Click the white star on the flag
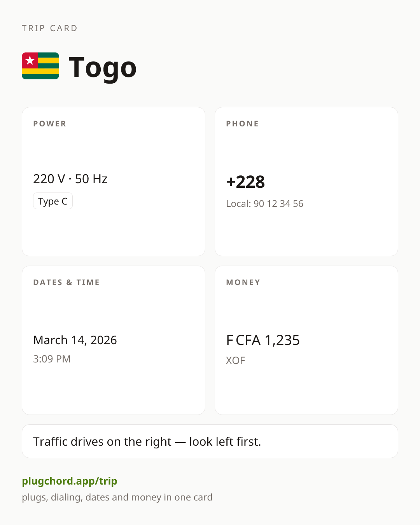420x525 pixels. click(x=30, y=60)
